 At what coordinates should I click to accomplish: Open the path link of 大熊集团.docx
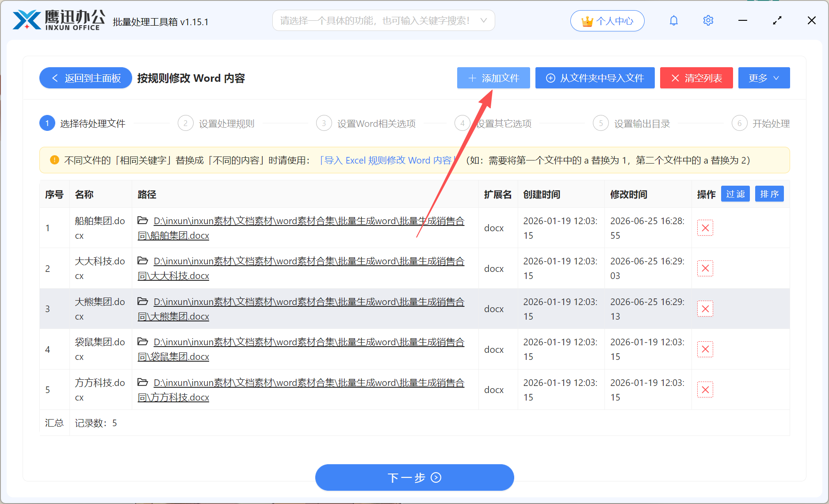301,309
